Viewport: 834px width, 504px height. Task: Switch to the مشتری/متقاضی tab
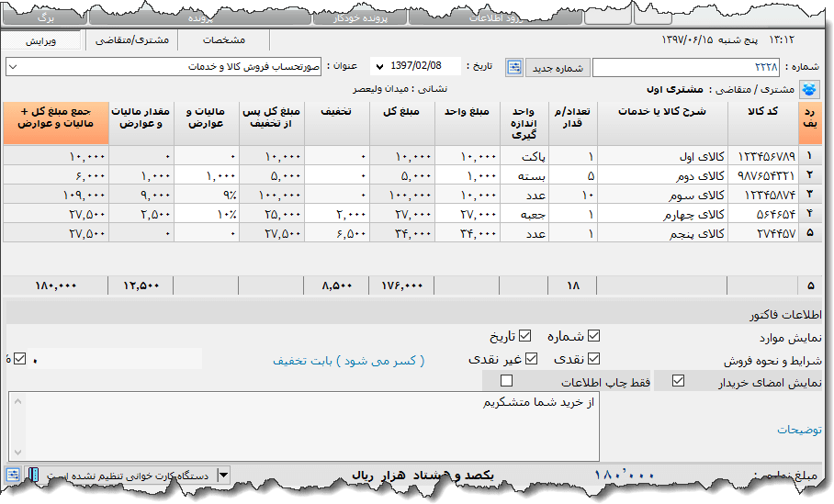[x=130, y=40]
